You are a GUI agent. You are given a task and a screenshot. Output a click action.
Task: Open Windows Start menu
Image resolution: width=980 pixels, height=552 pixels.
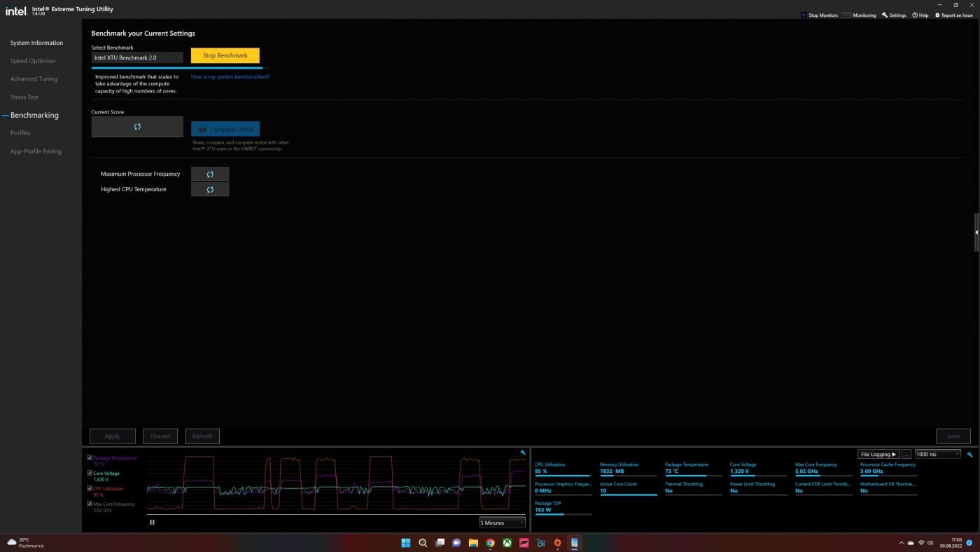(406, 543)
